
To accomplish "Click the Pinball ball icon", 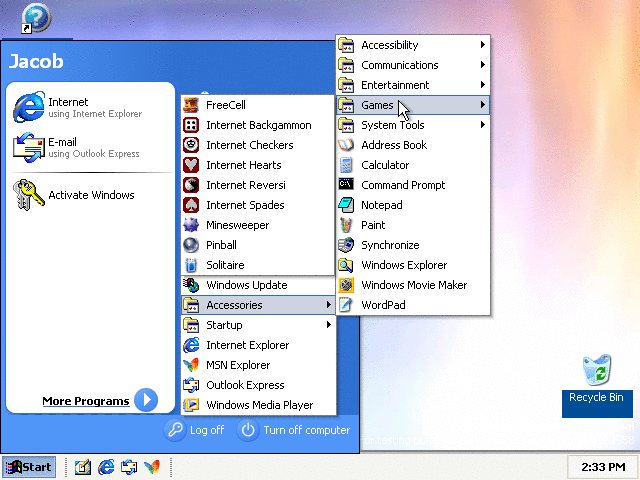I will click(191, 245).
